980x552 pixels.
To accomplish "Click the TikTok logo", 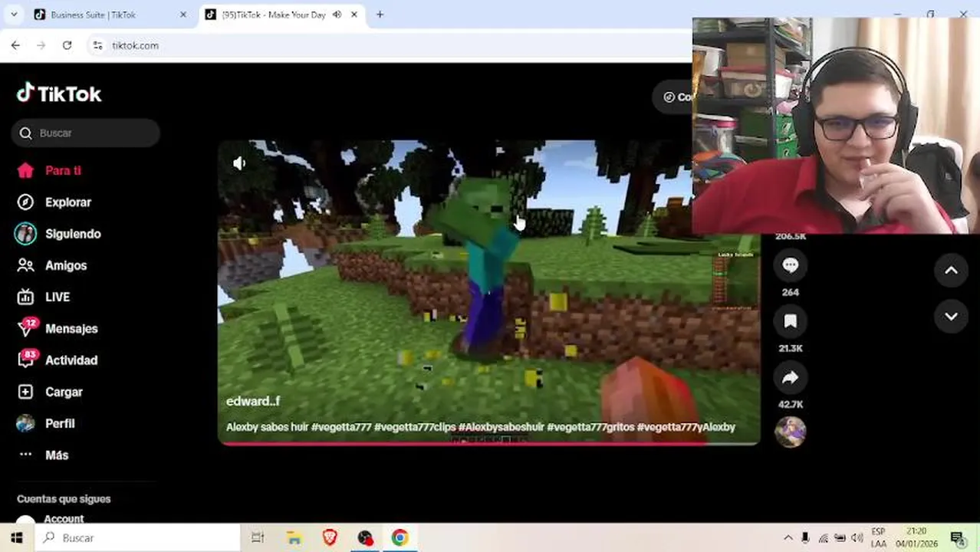I will (59, 94).
